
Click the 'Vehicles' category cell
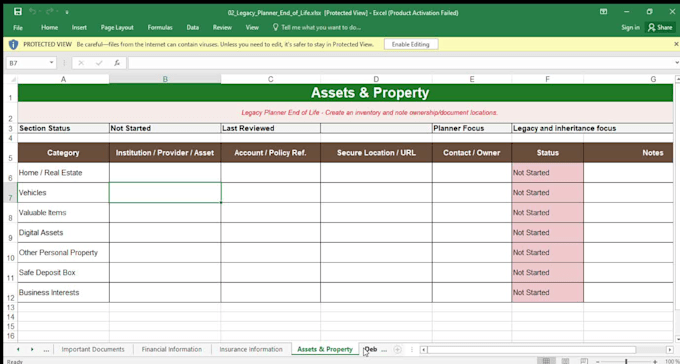(x=63, y=193)
